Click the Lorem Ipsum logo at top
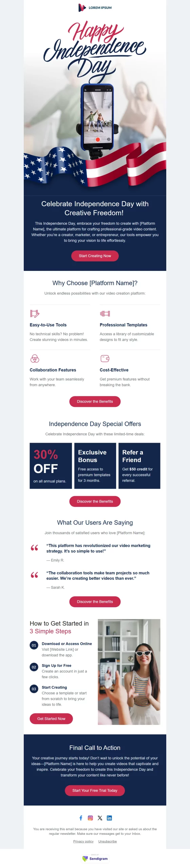The image size is (190, 868). click(x=95, y=7)
